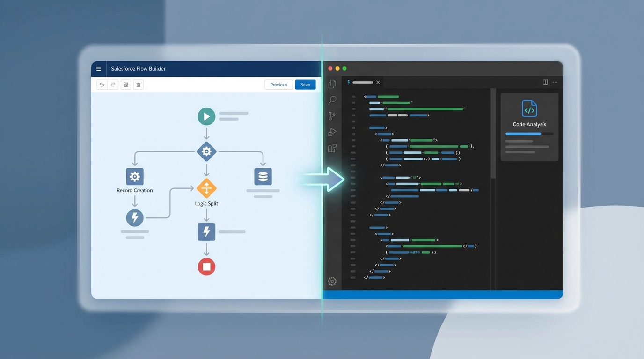Open the hamburger menu in Flow Builder
This screenshot has width=644, height=359.
pyautogui.click(x=99, y=68)
